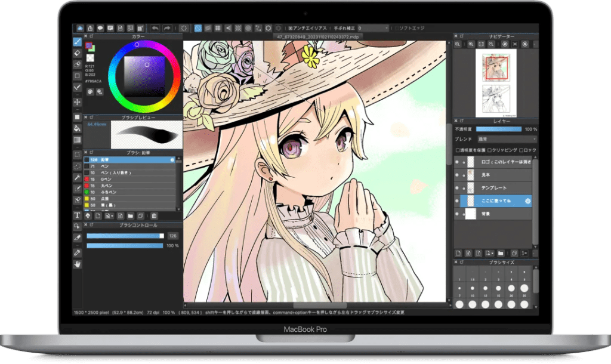Toggle the ソフトエッジ checkbox

pyautogui.click(x=397, y=28)
